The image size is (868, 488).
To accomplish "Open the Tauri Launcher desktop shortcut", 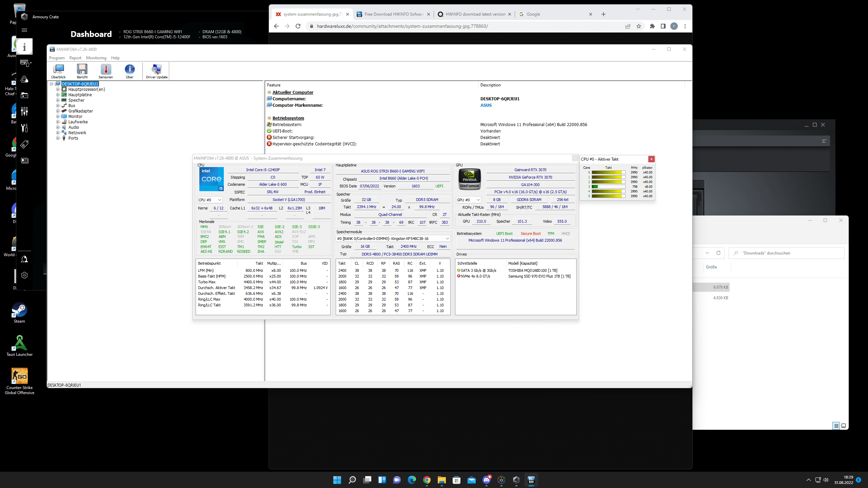I will click(x=19, y=346).
